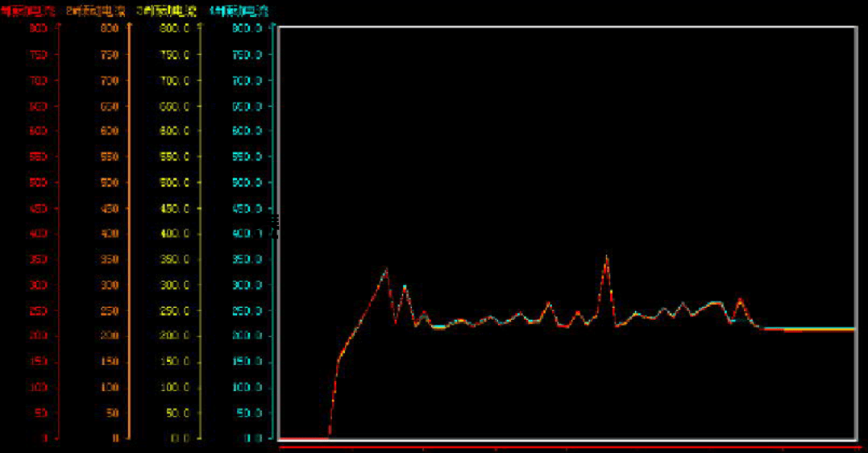Click the red 1# current axis title
The height and width of the screenshot is (453, 868).
28,10
